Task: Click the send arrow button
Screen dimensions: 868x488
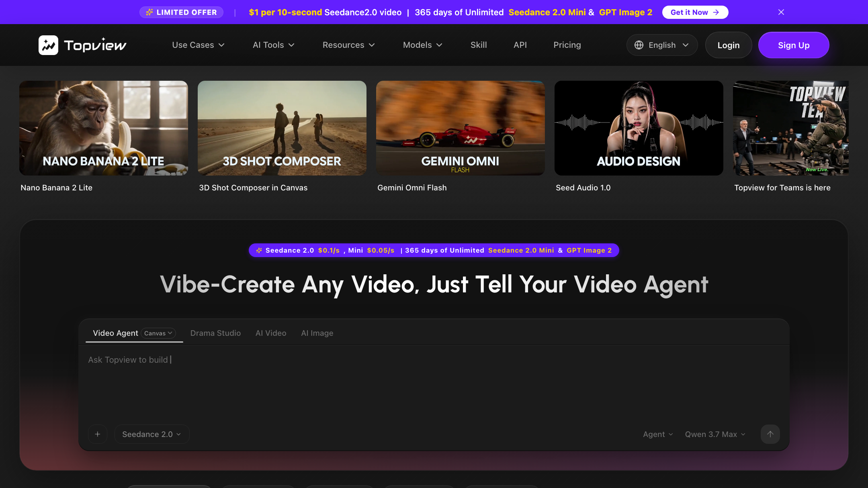Action: coord(770,434)
